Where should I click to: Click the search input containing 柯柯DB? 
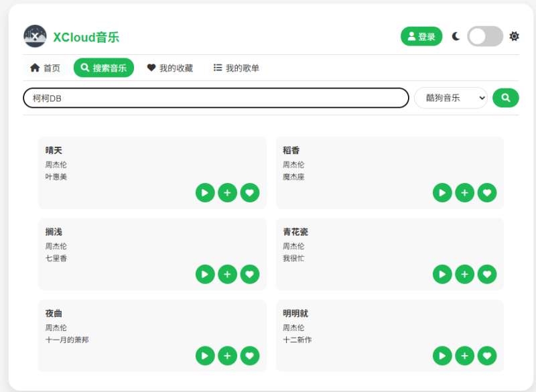216,98
